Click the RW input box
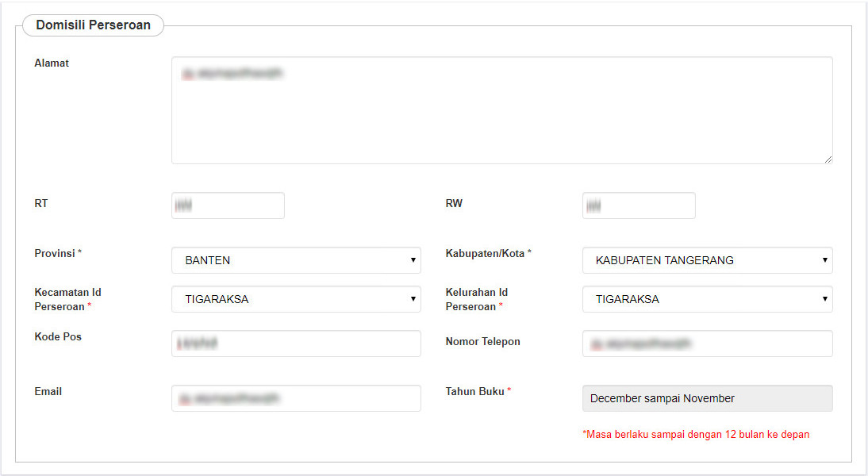This screenshot has width=868, height=476. pyautogui.click(x=639, y=205)
